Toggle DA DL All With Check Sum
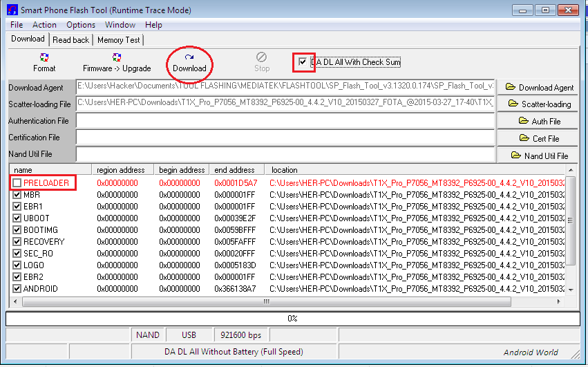588x367 pixels. coord(303,62)
